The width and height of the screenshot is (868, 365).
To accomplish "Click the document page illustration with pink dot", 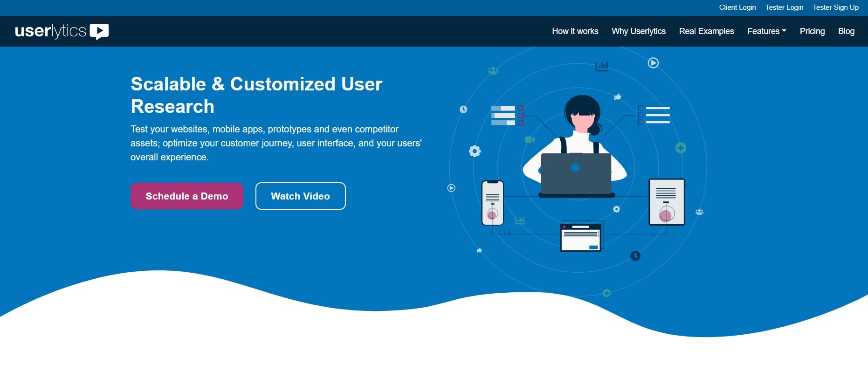I will [667, 202].
